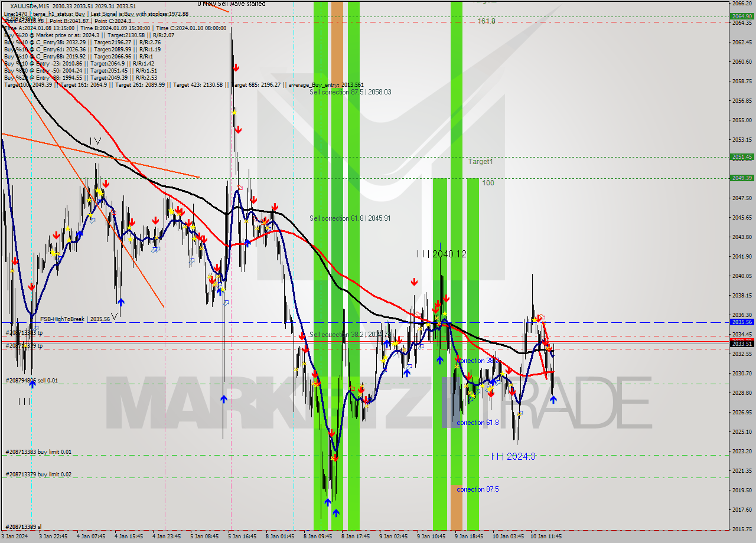This screenshot has height=543, width=756.
Task: Click the '9 Jan 18:45' time label
Action: coord(470,537)
